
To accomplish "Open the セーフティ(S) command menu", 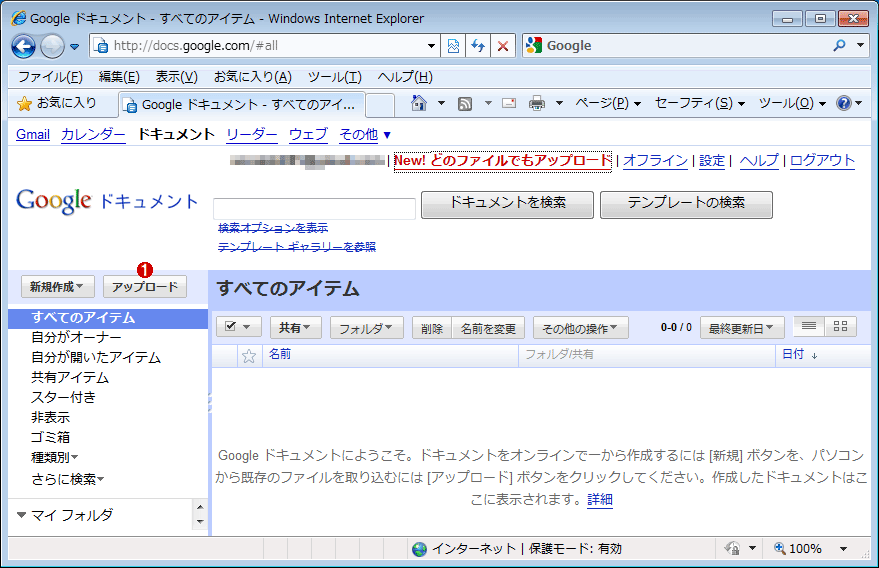I will click(700, 103).
